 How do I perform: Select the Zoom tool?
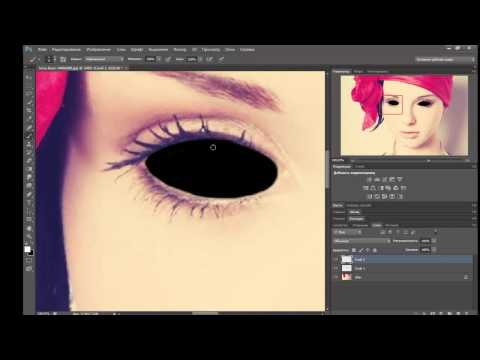click(x=29, y=236)
